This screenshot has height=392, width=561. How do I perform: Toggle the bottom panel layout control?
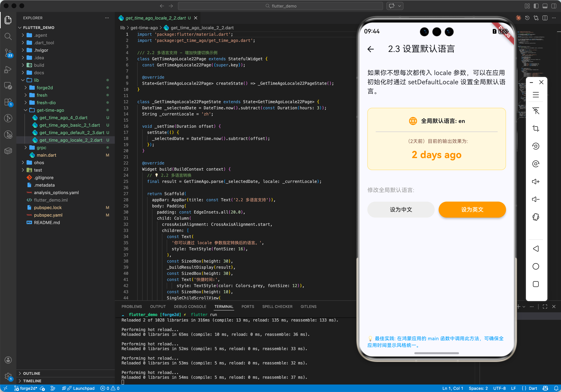(x=545, y=6)
